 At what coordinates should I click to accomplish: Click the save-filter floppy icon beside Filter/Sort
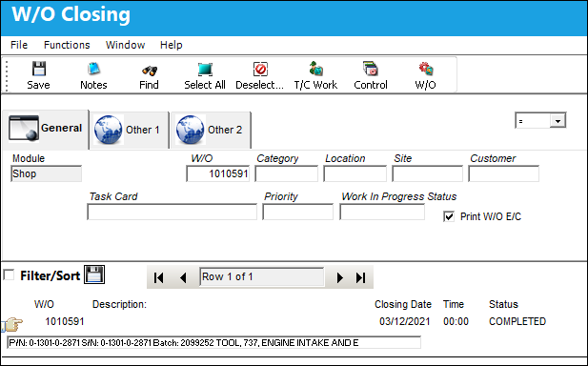tap(94, 274)
